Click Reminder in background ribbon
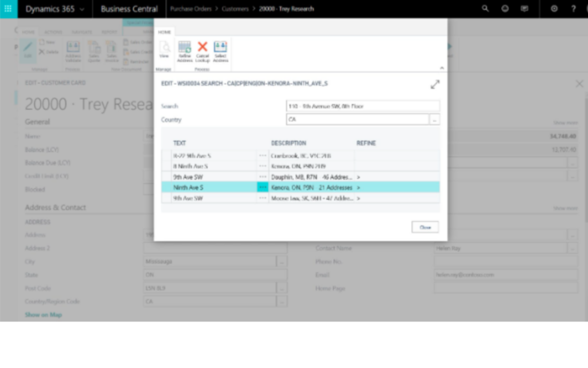This screenshot has width=588, height=368. click(x=136, y=62)
